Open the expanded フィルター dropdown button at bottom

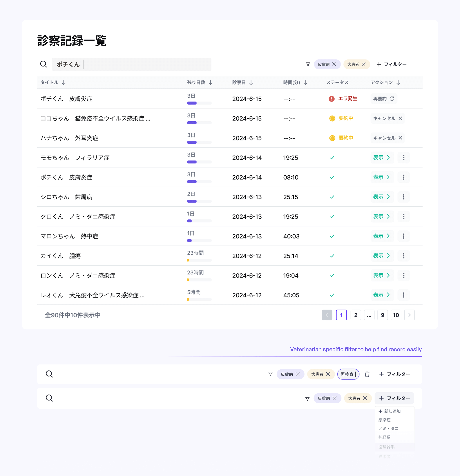(394, 398)
